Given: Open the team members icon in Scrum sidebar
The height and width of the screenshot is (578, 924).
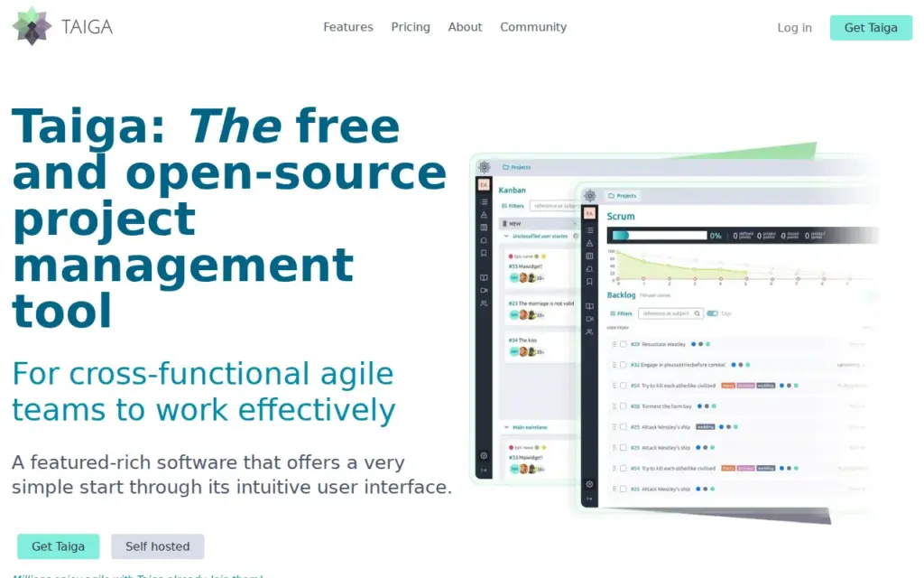Looking at the screenshot, I should click(589, 332).
